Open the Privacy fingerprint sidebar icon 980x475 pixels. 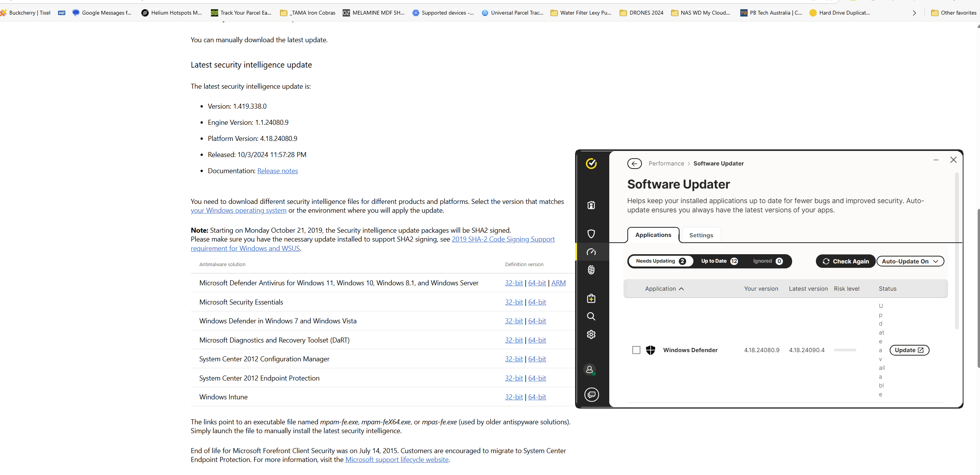click(x=591, y=270)
